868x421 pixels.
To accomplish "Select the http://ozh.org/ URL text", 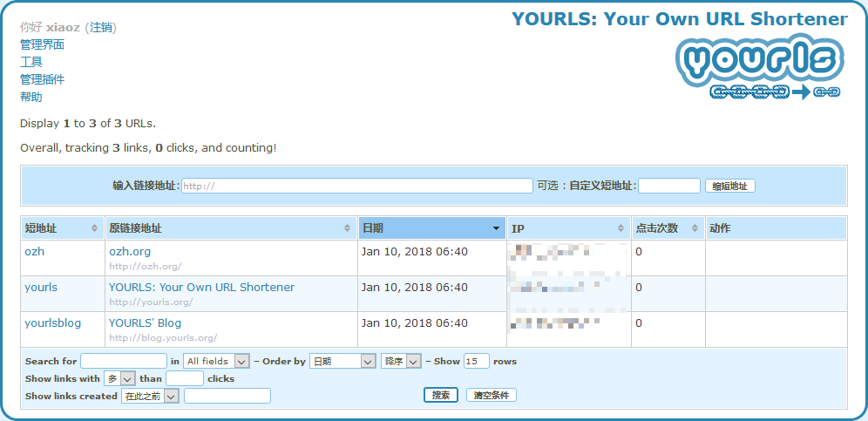I will tap(145, 267).
